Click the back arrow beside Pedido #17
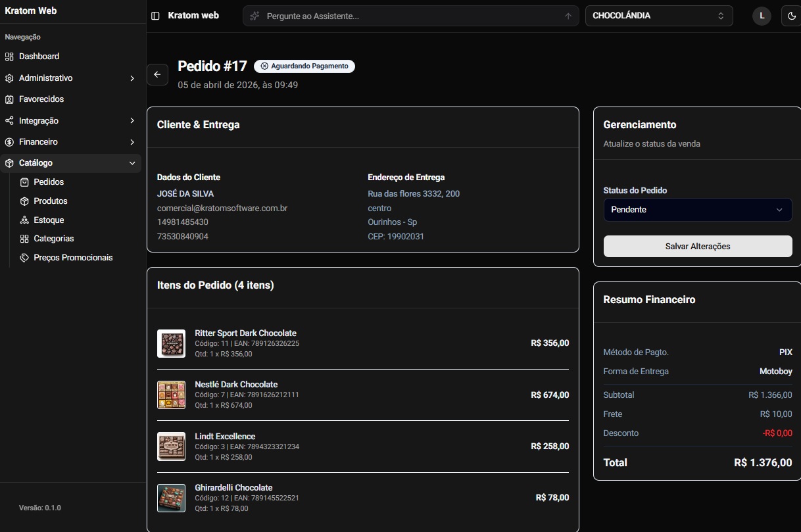Image resolution: width=801 pixels, height=532 pixels. coord(157,74)
